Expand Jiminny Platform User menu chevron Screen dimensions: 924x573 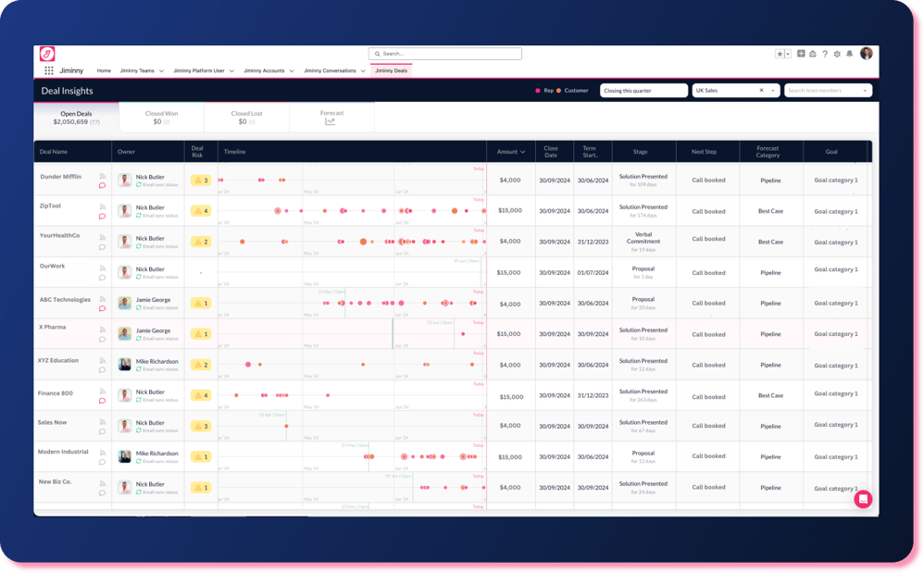(231, 71)
